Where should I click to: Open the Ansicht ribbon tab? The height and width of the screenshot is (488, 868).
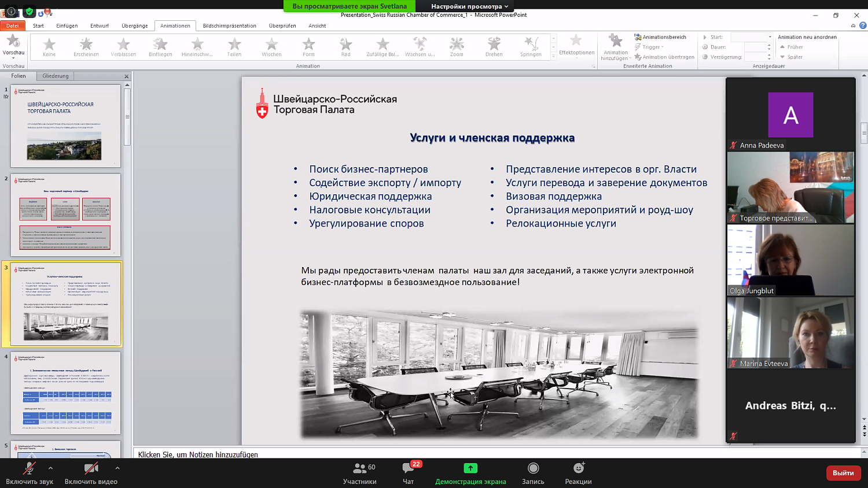pyautogui.click(x=317, y=25)
